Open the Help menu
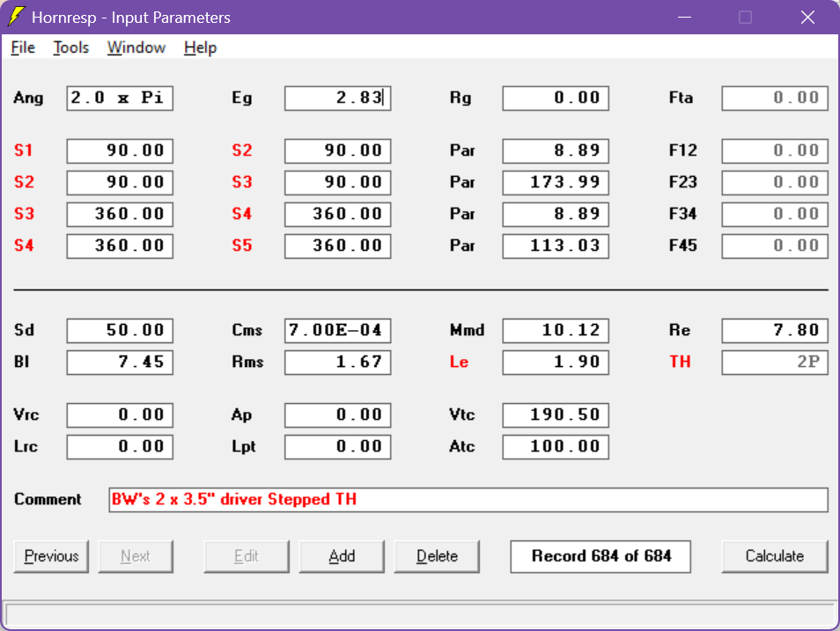 click(x=200, y=48)
